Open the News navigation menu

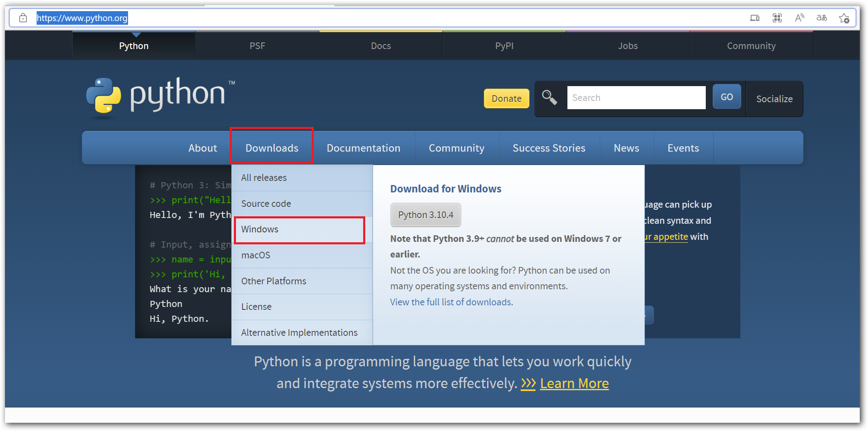[626, 148]
